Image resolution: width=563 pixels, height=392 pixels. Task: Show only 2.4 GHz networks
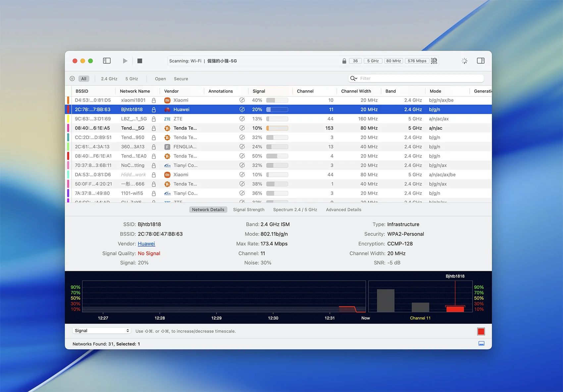[x=109, y=79]
